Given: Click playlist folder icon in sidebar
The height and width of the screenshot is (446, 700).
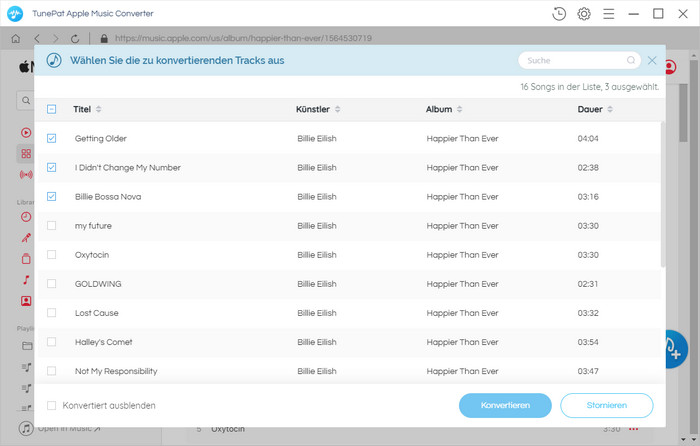Looking at the screenshot, I should (x=27, y=346).
